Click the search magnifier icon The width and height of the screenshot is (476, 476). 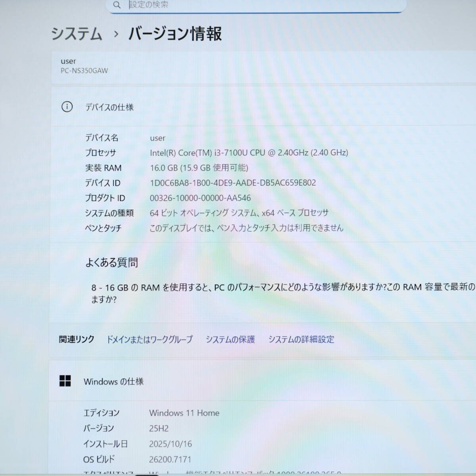(117, 5)
